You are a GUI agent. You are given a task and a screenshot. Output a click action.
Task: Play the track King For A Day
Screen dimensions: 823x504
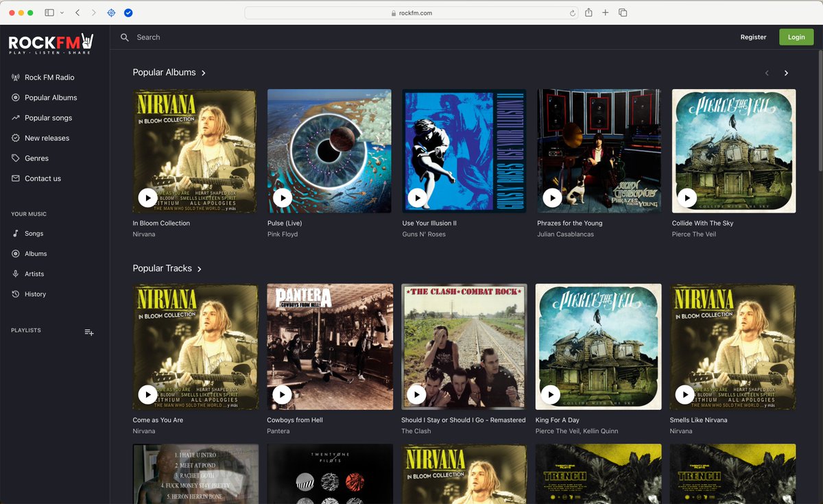(x=551, y=394)
